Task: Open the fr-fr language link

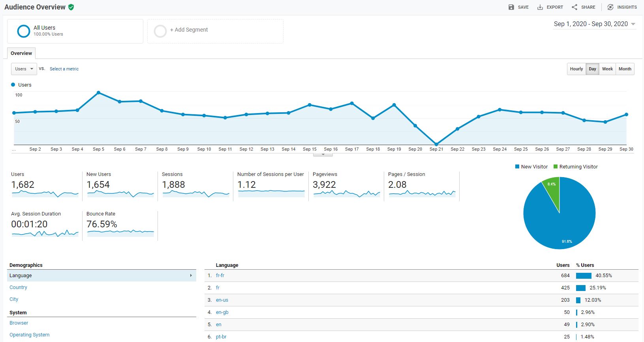Action: pos(220,276)
